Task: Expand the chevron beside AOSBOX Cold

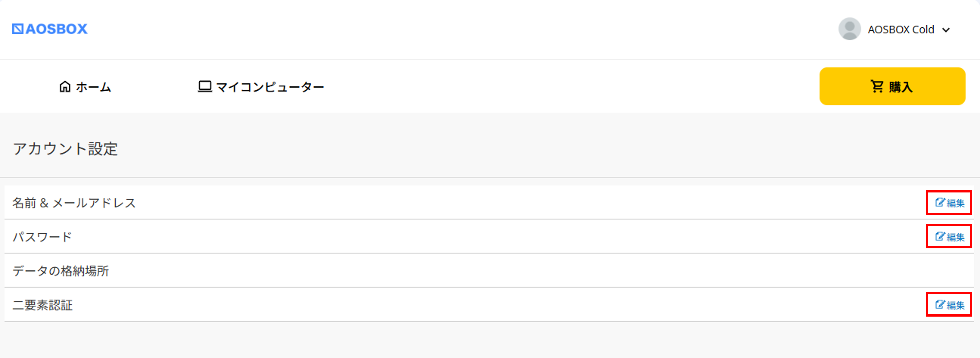Action: click(946, 30)
